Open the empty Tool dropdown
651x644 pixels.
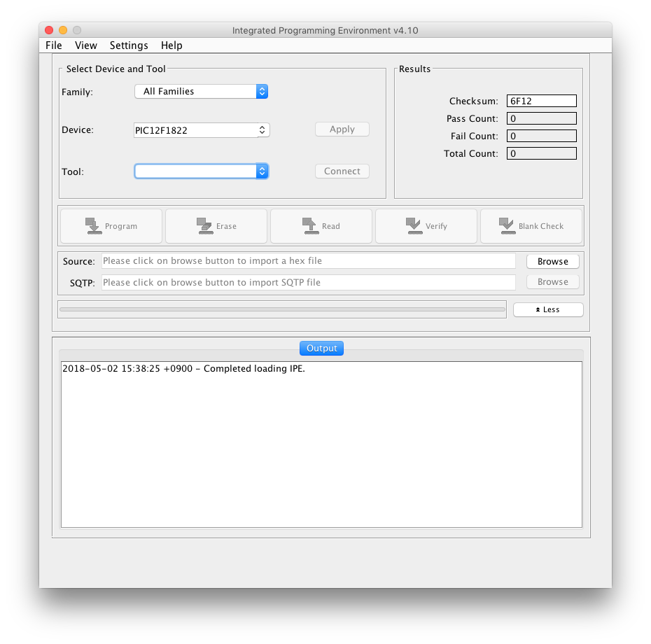pos(202,171)
